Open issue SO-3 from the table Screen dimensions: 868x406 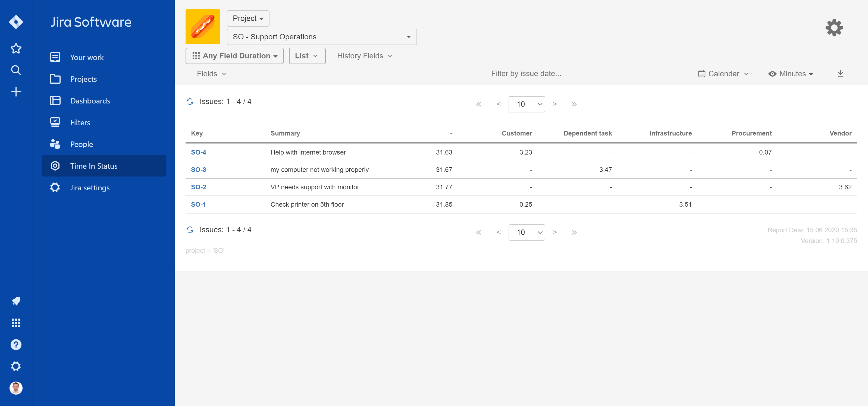[198, 169]
